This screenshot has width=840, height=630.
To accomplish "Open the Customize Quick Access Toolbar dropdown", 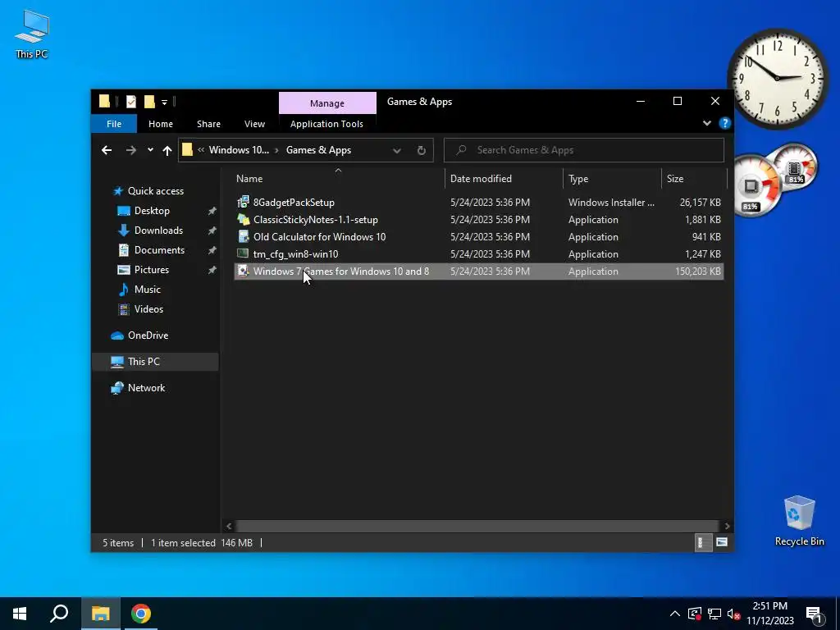I will [x=164, y=102].
